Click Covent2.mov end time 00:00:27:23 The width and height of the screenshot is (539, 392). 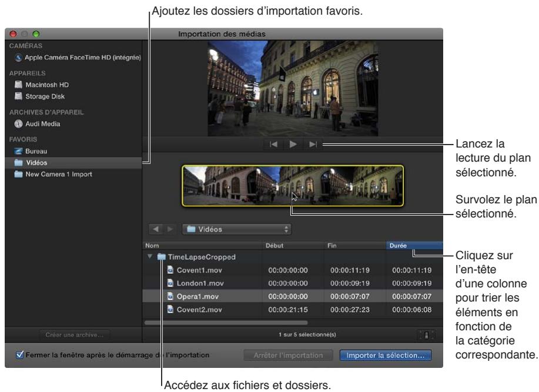[350, 310]
